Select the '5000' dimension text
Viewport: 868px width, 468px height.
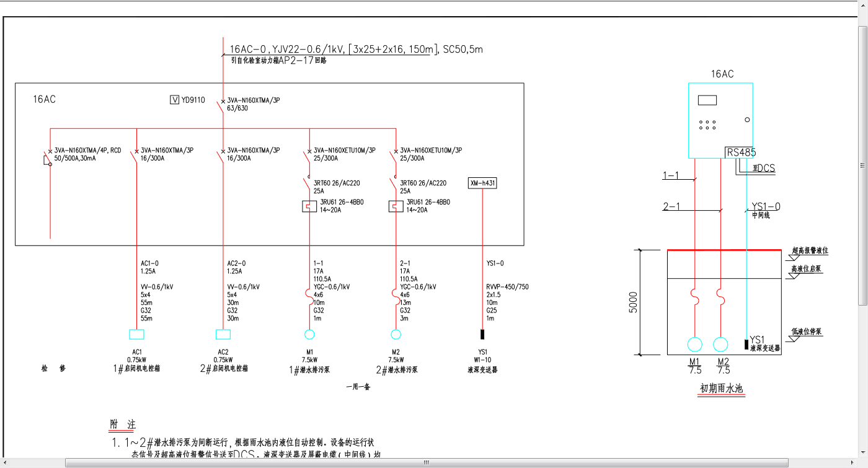click(633, 302)
